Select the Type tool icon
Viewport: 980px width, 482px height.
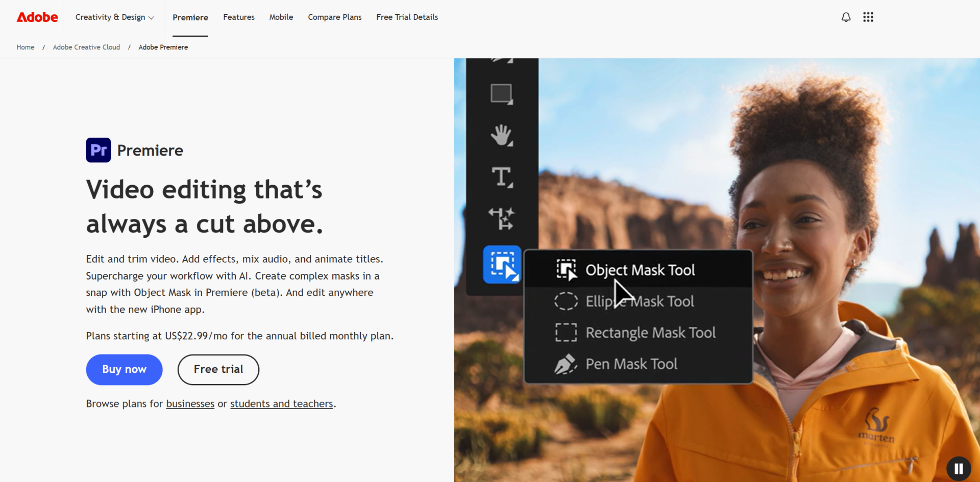pos(501,177)
